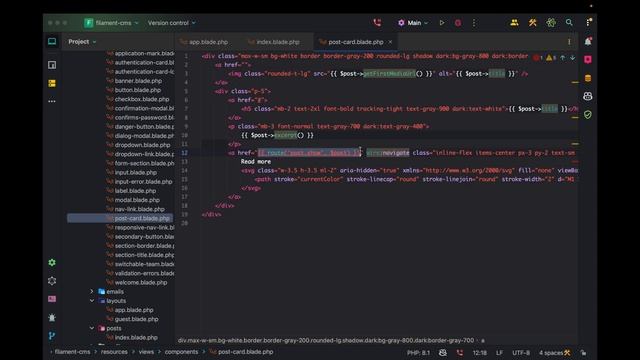
Task: Click the red phone icon in status bar
Action: pos(460,353)
